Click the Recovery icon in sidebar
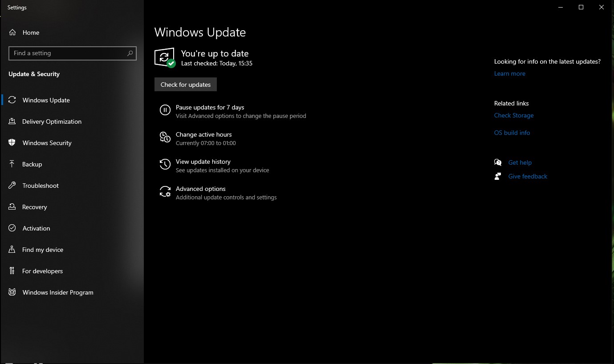 pyautogui.click(x=12, y=207)
